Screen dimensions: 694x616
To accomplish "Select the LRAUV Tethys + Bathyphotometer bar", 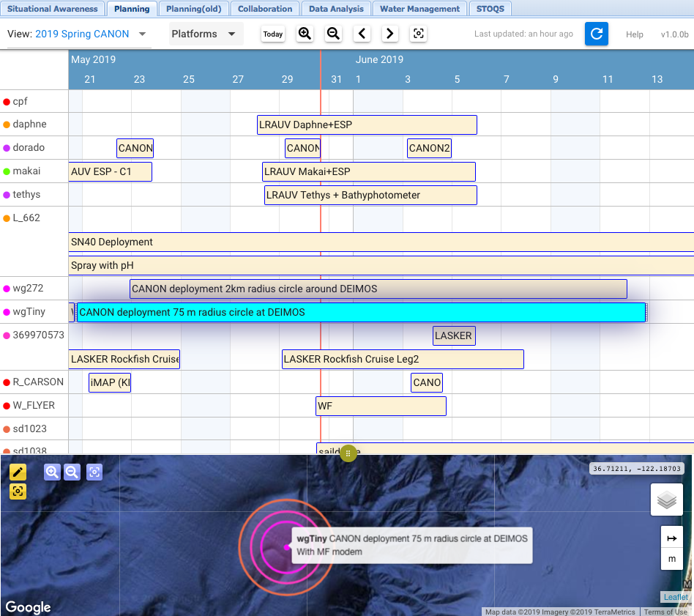I will (x=370, y=195).
